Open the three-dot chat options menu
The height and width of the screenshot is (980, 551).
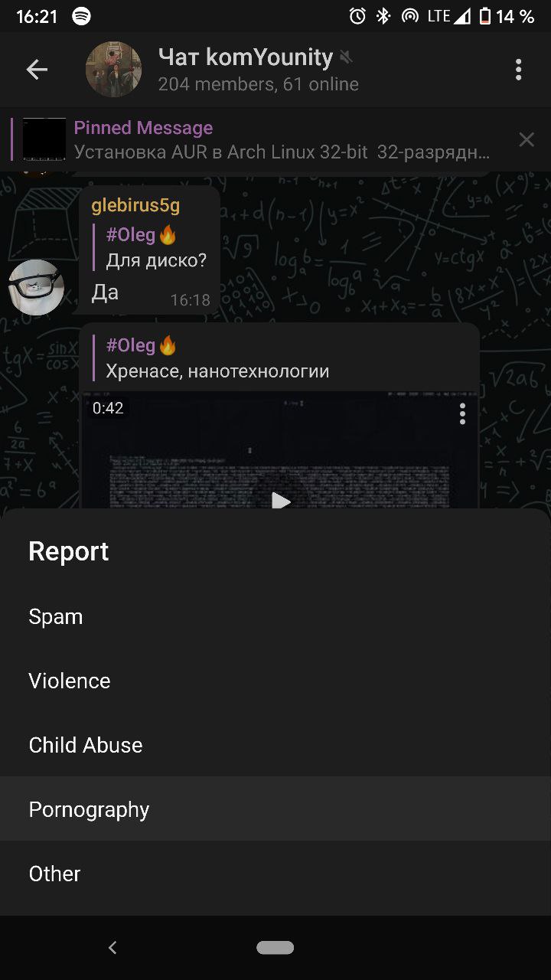point(518,70)
